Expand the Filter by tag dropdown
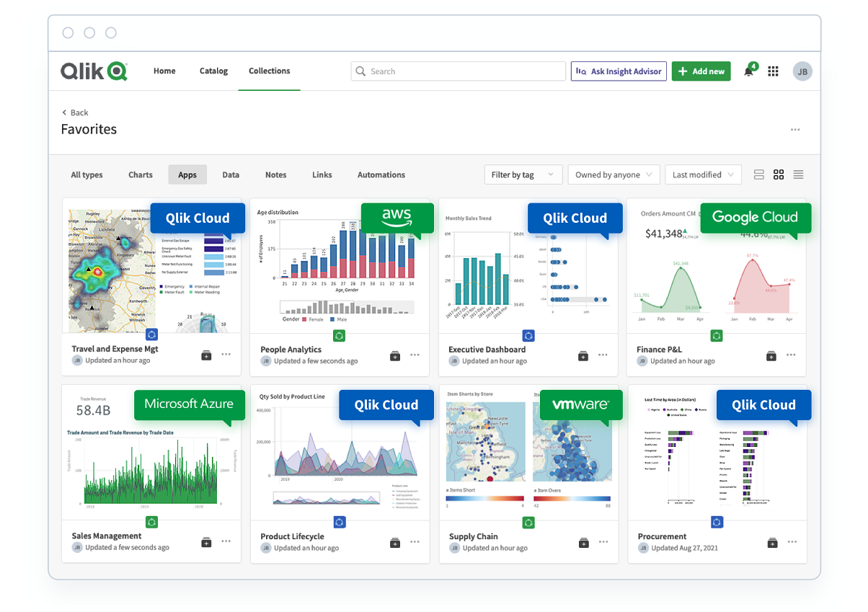The width and height of the screenshot is (868, 612). pyautogui.click(x=523, y=174)
